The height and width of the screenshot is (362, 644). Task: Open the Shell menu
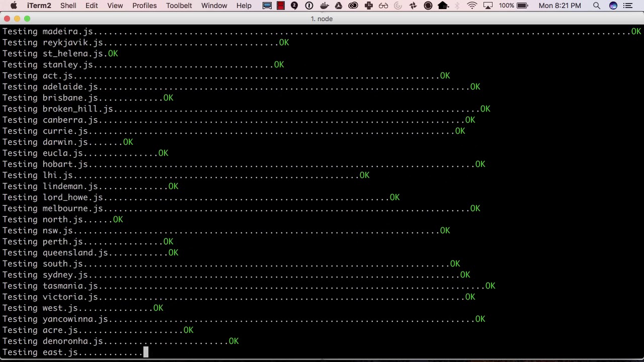point(68,6)
